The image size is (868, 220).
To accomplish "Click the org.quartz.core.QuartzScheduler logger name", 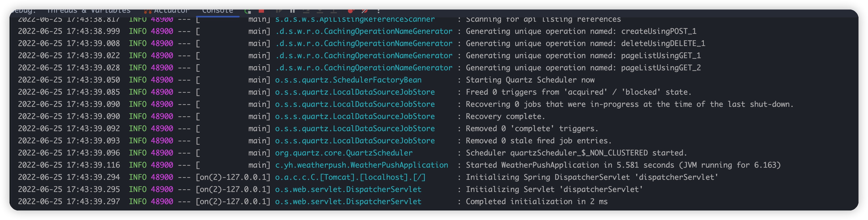I will tap(344, 153).
